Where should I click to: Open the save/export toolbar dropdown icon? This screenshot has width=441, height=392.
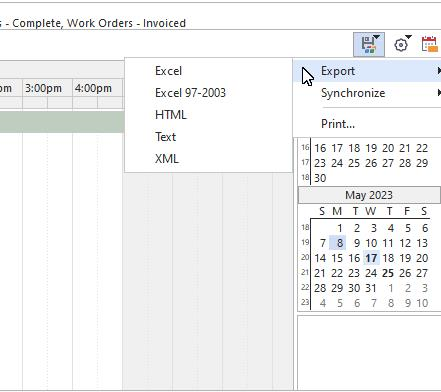[369, 44]
